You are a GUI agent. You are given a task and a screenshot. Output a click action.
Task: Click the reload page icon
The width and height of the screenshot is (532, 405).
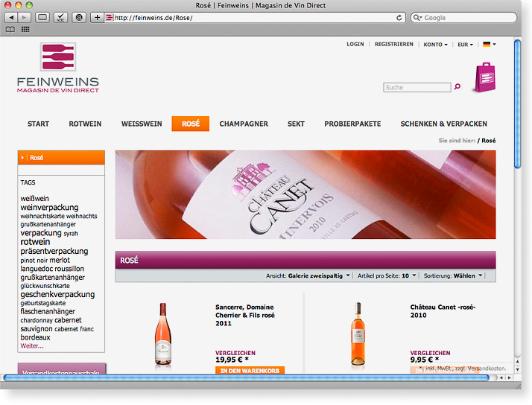pyautogui.click(x=399, y=18)
